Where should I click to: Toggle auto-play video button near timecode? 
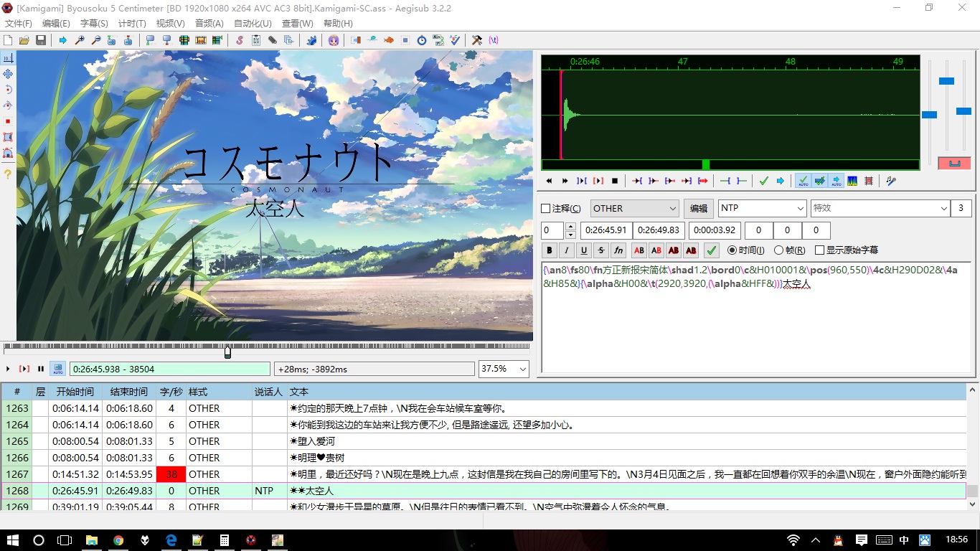[57, 369]
